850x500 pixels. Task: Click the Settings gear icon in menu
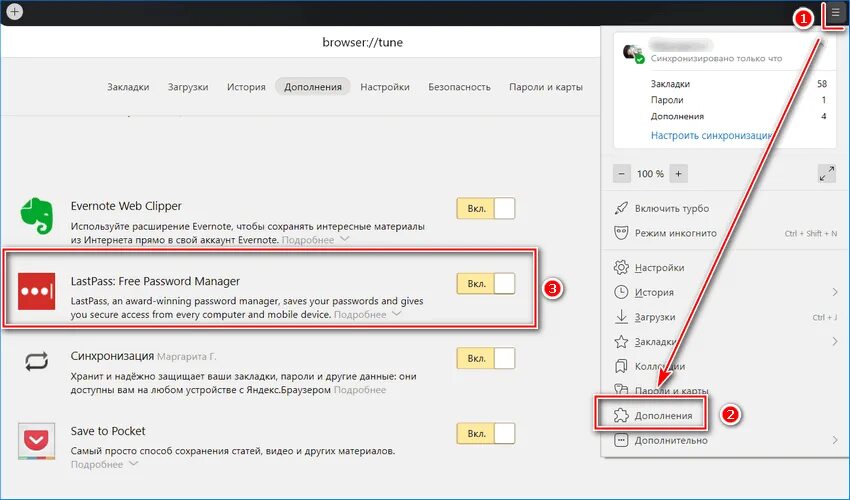click(621, 267)
